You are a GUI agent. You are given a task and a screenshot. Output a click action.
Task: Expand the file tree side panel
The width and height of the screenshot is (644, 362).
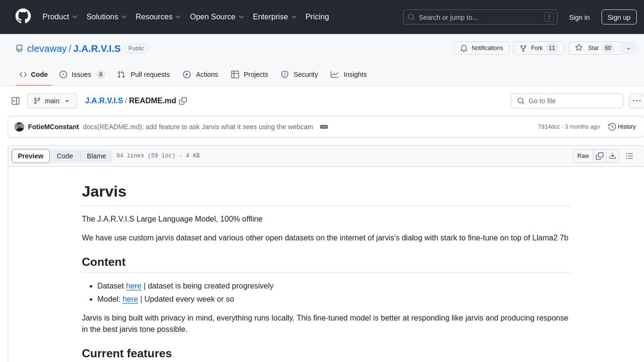click(x=16, y=101)
